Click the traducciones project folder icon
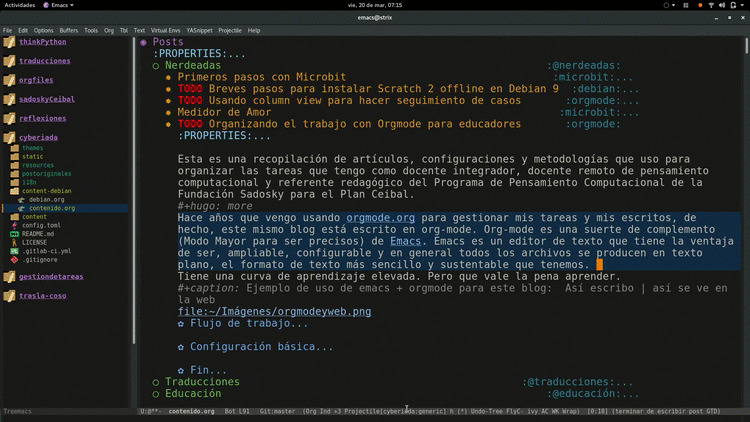750x422 pixels. 9,61
